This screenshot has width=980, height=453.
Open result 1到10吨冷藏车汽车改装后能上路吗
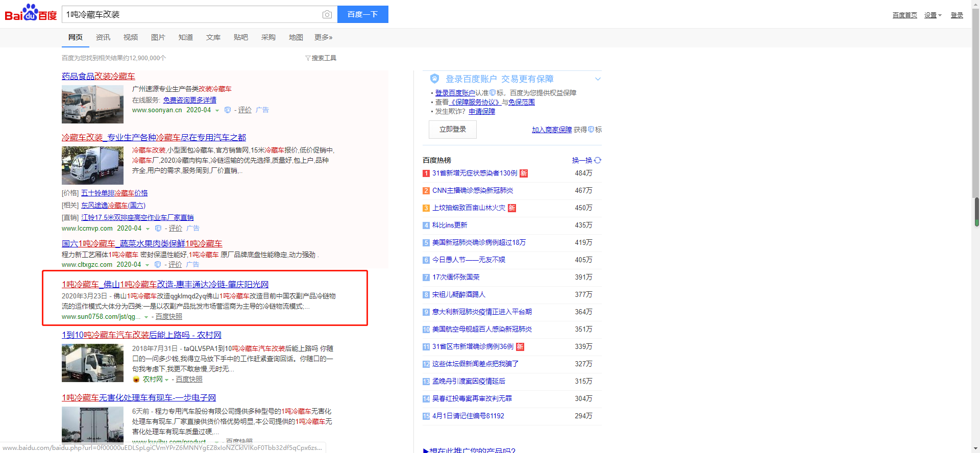tap(141, 335)
